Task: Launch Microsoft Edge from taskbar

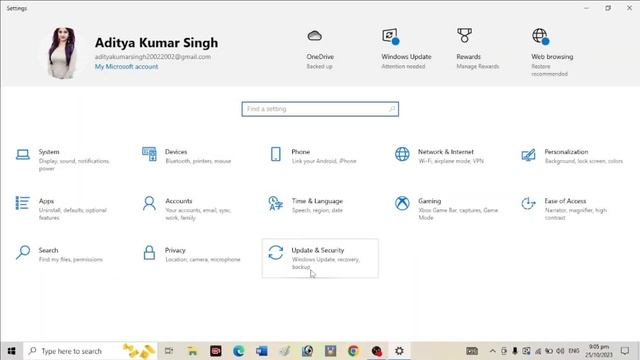Action: (238, 351)
